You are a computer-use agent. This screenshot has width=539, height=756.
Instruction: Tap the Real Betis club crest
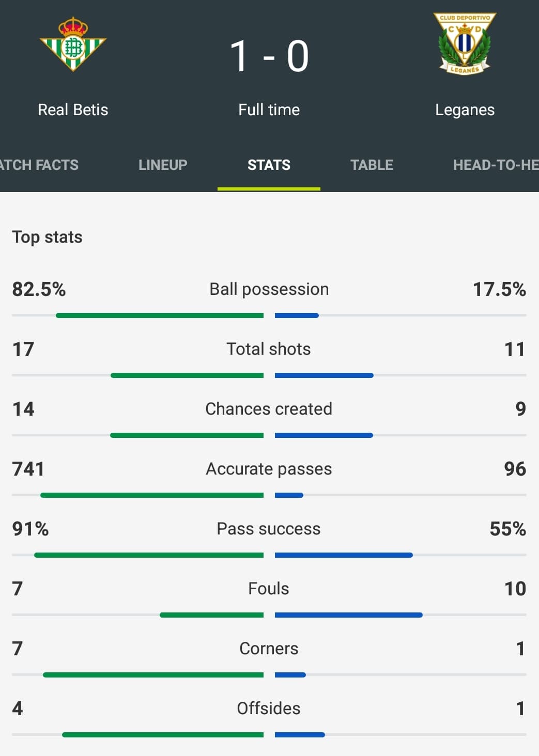coord(73,44)
